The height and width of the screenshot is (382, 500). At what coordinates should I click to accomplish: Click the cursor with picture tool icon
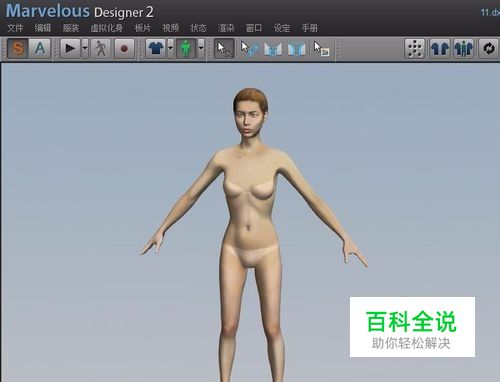click(x=321, y=49)
